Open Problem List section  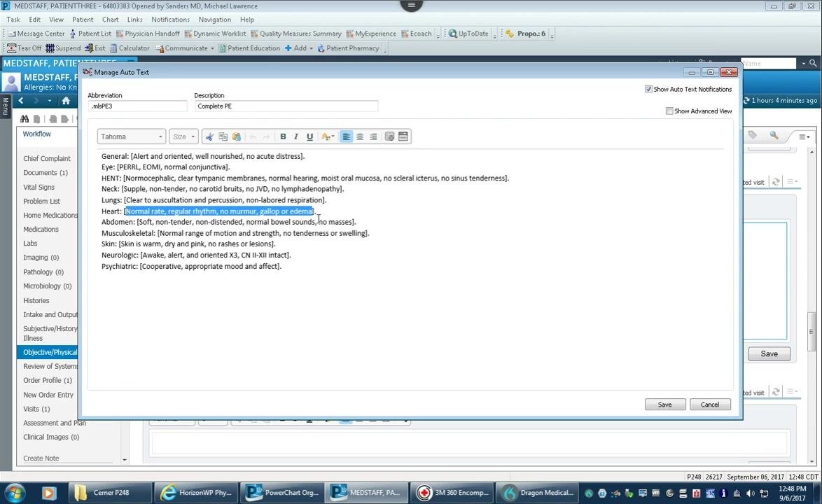click(x=41, y=201)
